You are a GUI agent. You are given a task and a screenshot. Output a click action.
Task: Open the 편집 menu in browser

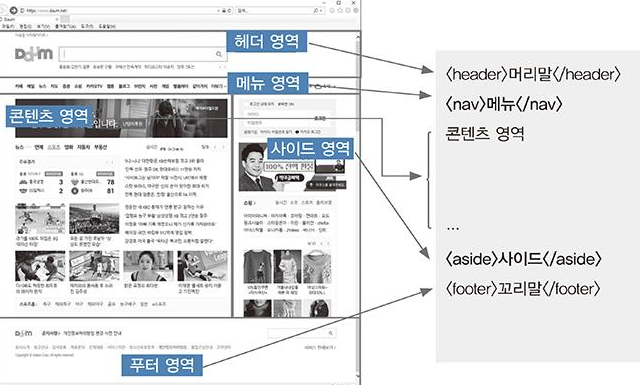25,26
